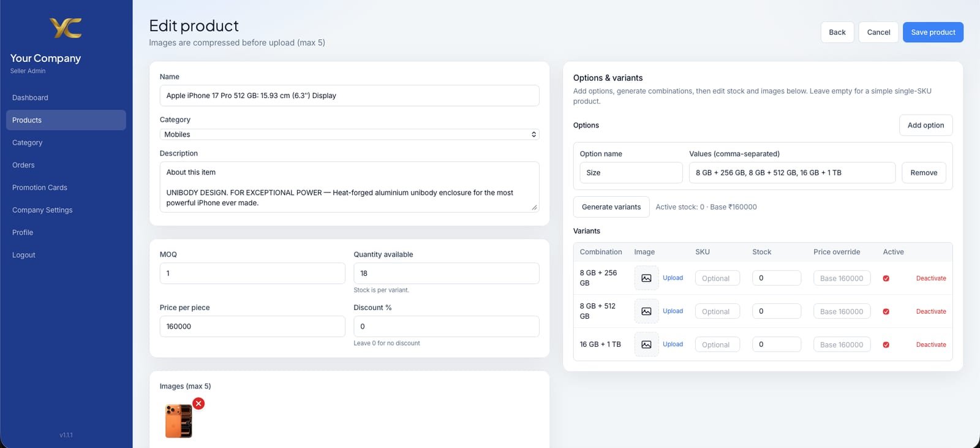The height and width of the screenshot is (448, 980).
Task: Click the Cancel button
Action: [878, 32]
